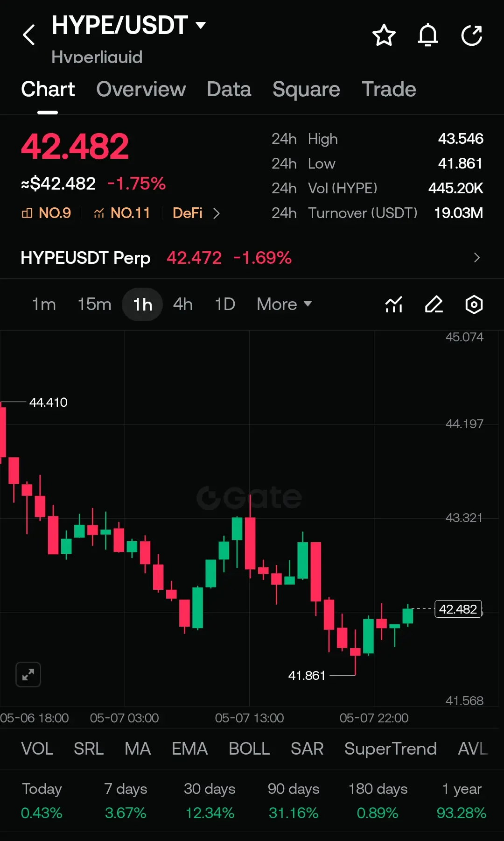The height and width of the screenshot is (841, 504).
Task: Tap the 42.482 current price label on chart
Action: pos(458,609)
